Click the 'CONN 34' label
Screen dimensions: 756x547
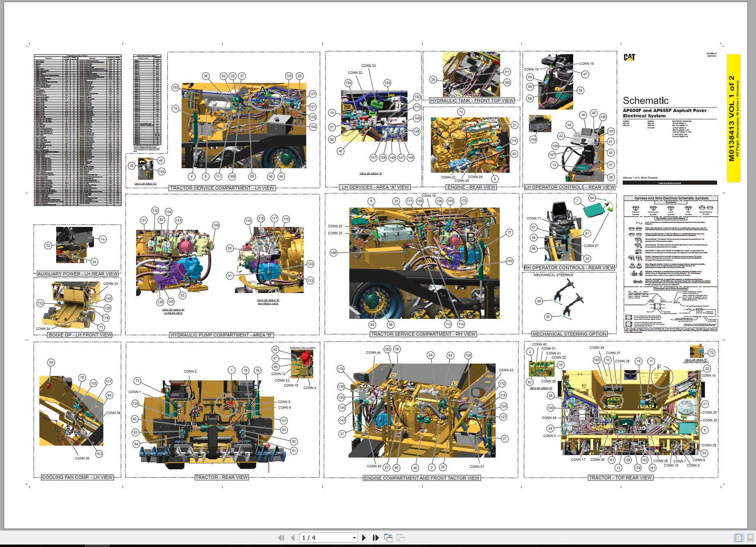(x=43, y=329)
